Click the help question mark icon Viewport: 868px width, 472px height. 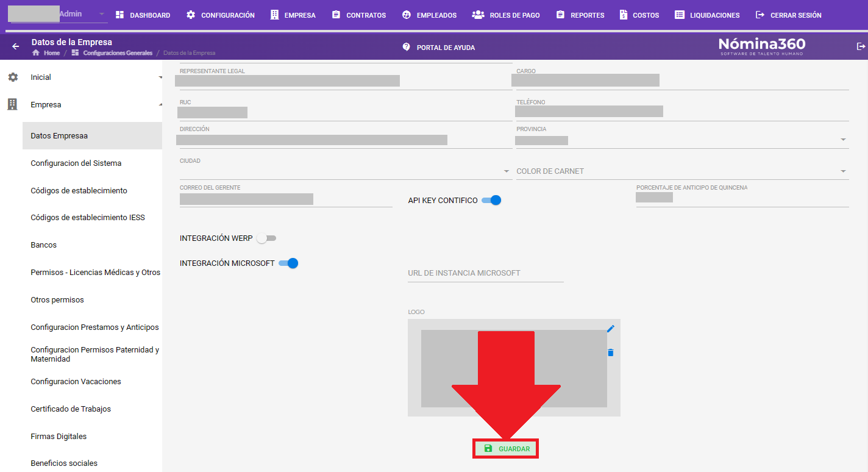point(406,47)
